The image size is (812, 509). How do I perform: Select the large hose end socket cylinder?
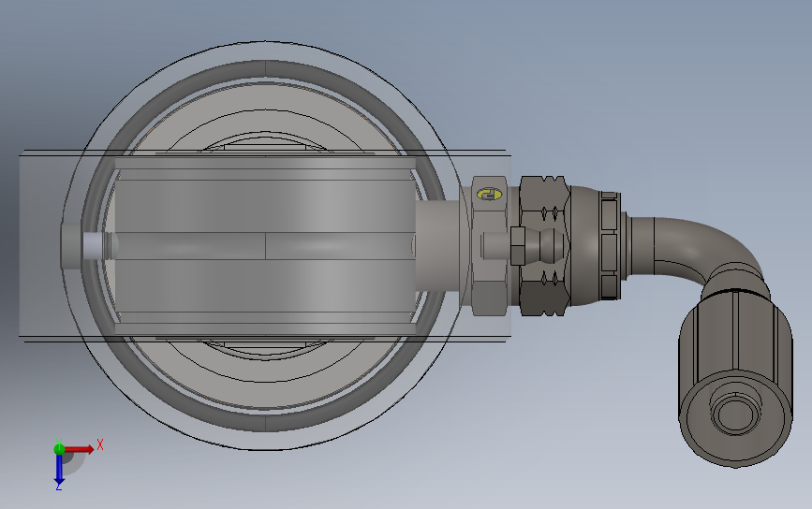735,378
